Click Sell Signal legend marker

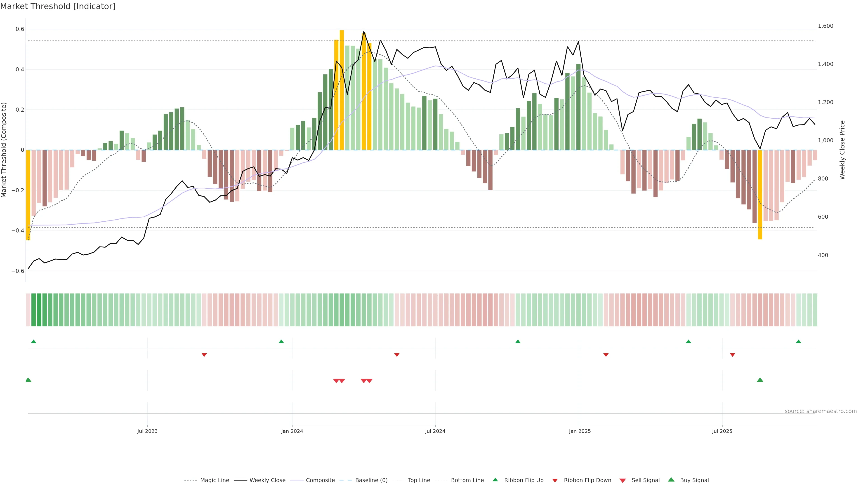pyautogui.click(x=622, y=481)
